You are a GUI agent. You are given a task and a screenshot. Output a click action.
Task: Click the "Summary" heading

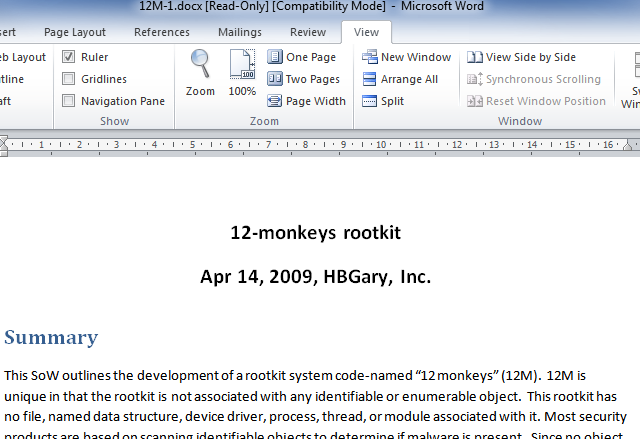pyautogui.click(x=51, y=337)
